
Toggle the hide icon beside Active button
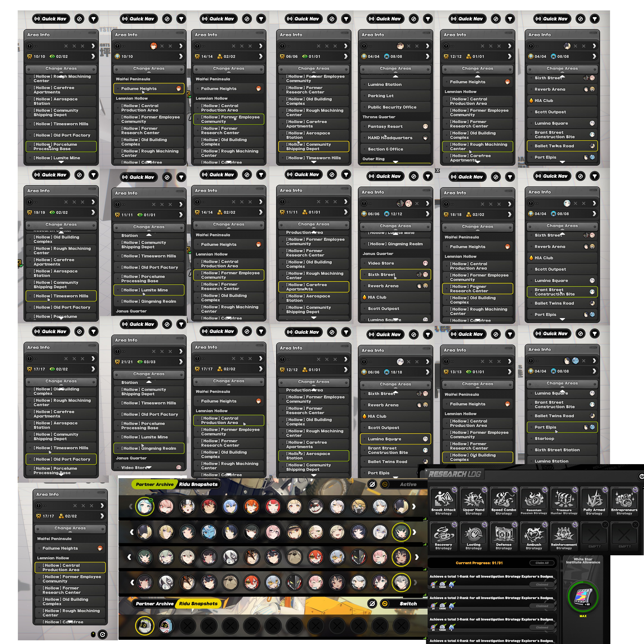[372, 484]
